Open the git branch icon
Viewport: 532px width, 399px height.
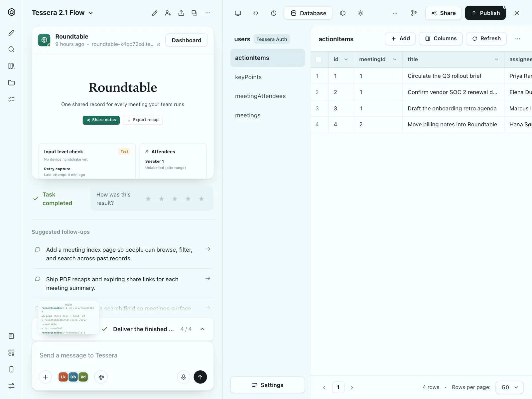coord(414,13)
